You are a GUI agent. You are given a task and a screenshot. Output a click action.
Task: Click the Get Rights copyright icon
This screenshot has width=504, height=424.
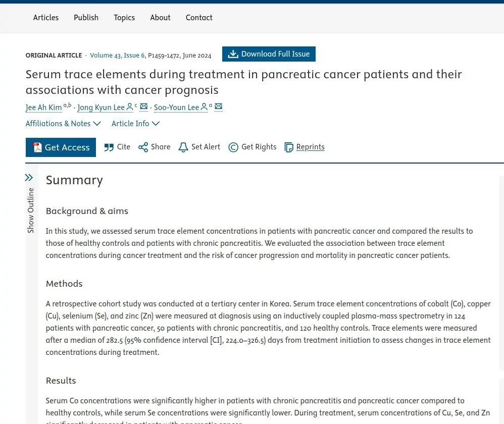(233, 147)
